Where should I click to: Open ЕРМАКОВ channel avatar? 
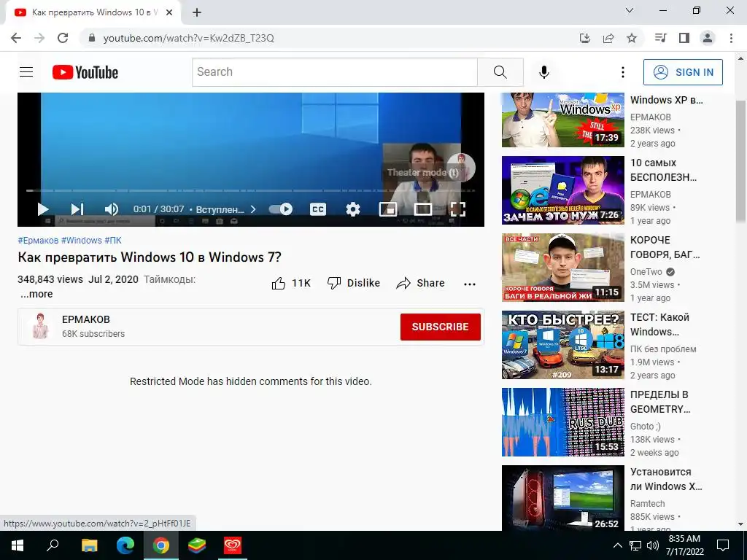tap(40, 326)
